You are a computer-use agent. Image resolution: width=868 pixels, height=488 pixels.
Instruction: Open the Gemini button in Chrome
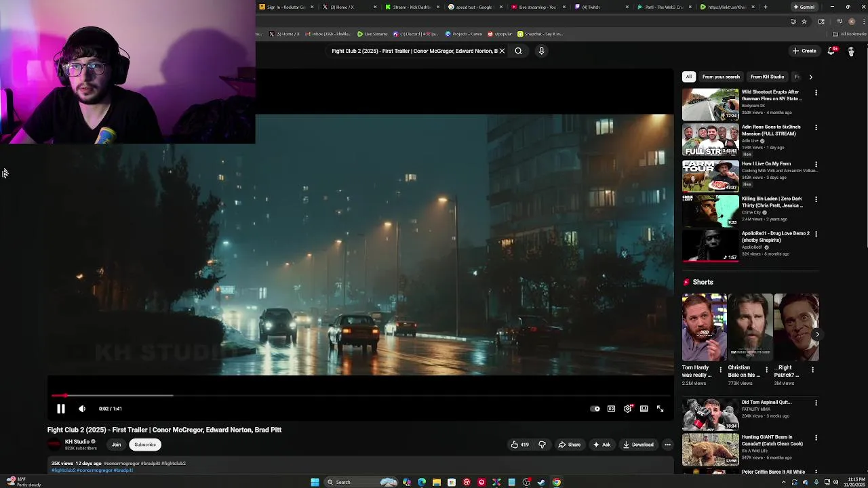click(804, 7)
